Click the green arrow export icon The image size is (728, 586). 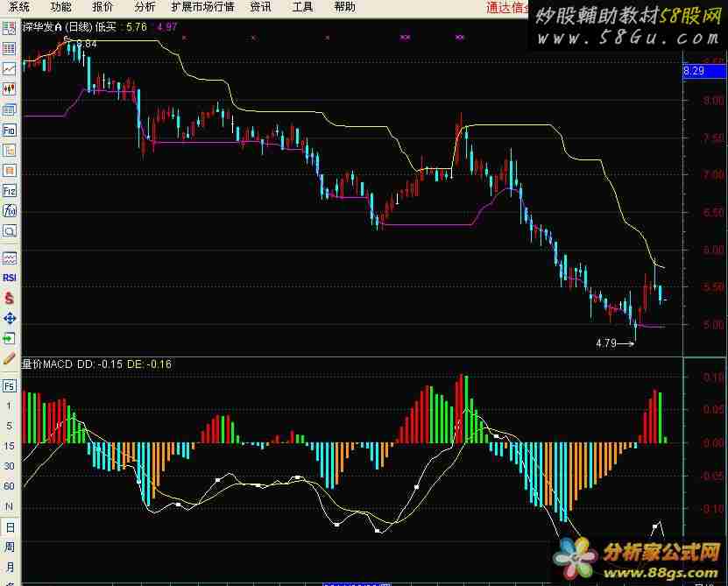10,338
